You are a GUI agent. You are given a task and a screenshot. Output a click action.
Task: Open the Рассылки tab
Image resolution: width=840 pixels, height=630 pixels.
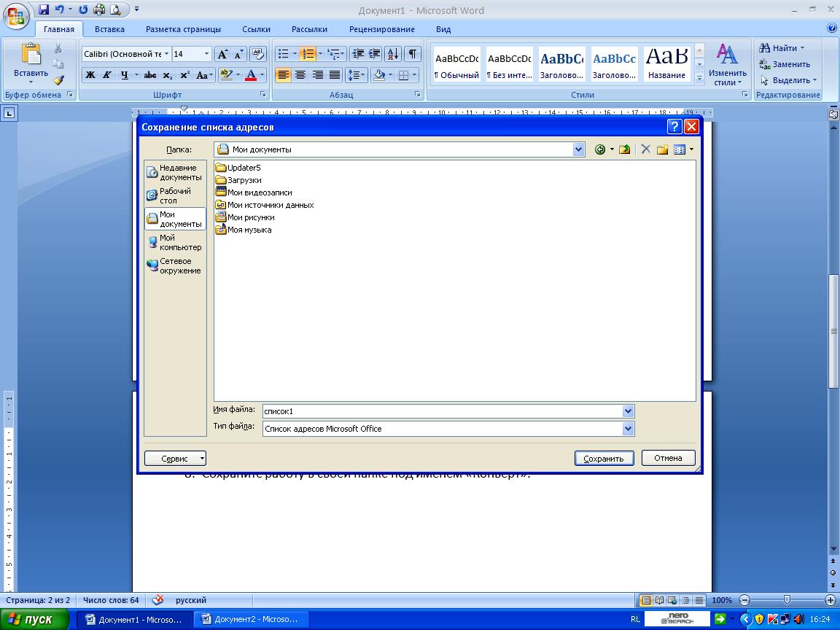coord(309,29)
